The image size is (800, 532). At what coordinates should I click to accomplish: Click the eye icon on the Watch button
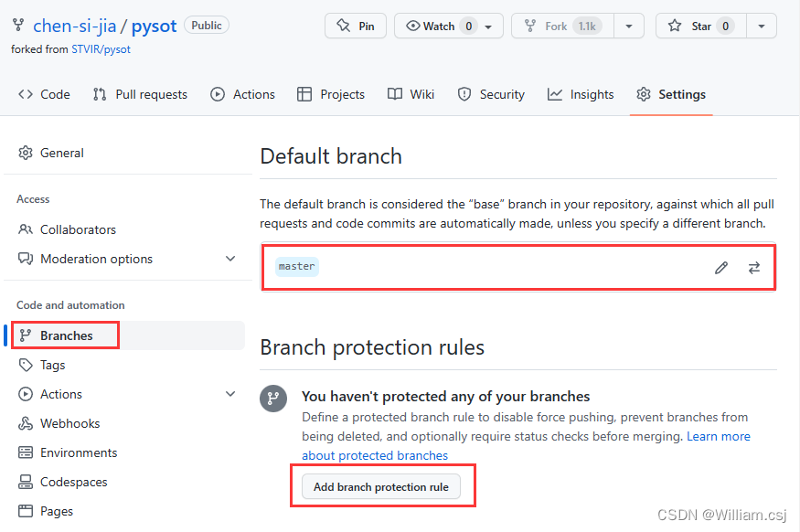[x=412, y=26]
